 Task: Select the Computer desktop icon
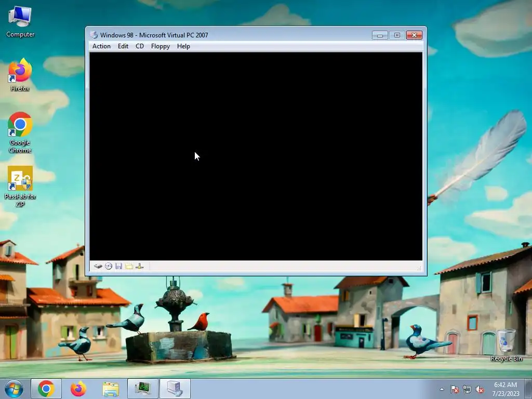point(20,22)
